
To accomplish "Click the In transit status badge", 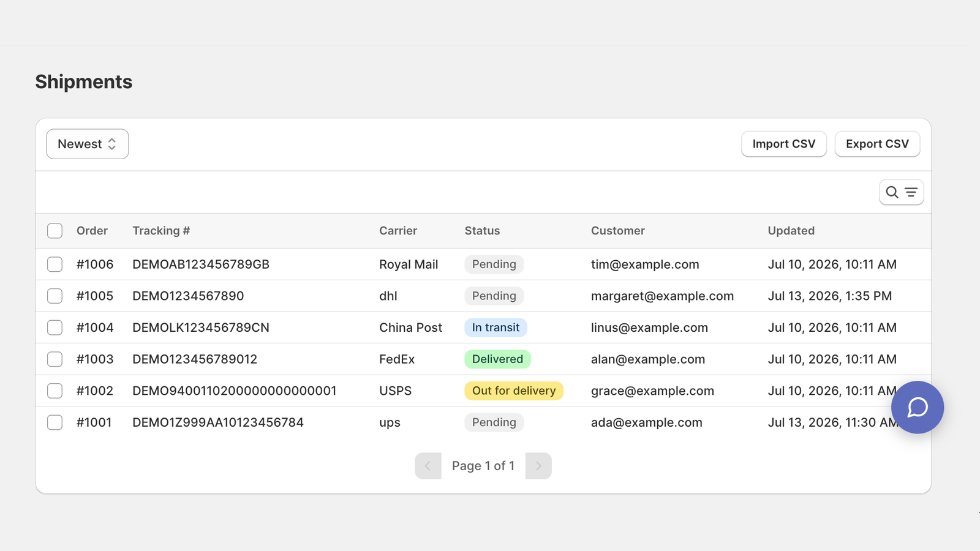I will click(496, 328).
